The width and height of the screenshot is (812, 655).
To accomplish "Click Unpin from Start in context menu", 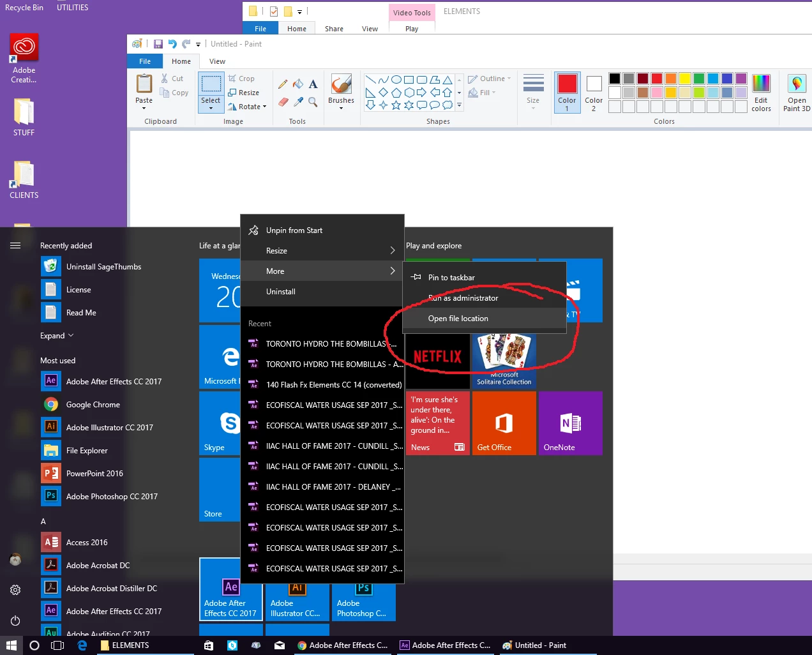I will (322, 230).
